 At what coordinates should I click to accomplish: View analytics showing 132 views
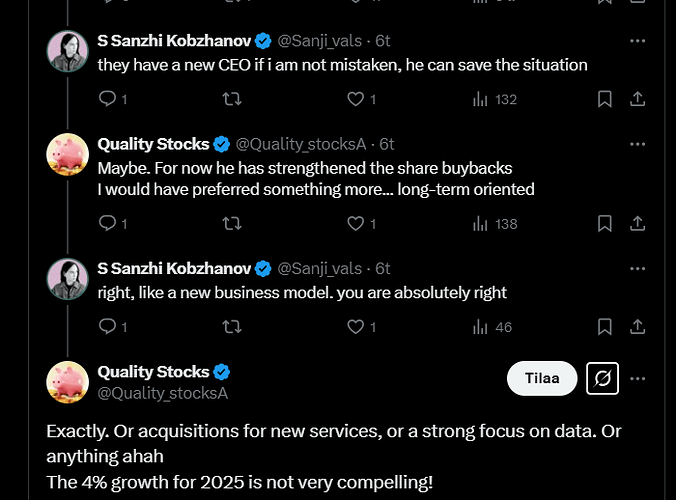tap(494, 99)
